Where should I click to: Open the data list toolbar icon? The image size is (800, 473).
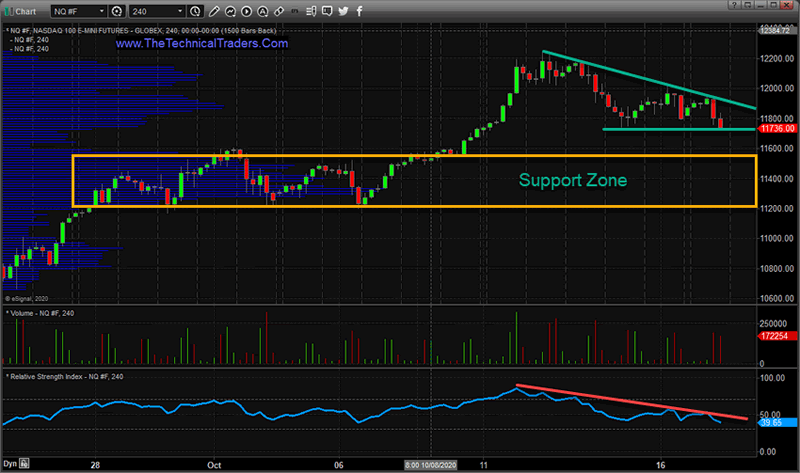[311, 11]
